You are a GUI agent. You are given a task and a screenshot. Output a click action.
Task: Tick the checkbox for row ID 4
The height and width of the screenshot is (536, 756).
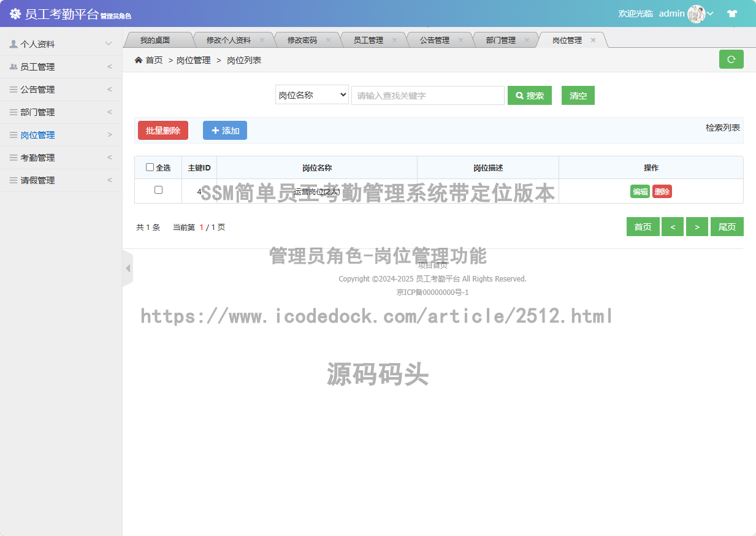[158, 190]
